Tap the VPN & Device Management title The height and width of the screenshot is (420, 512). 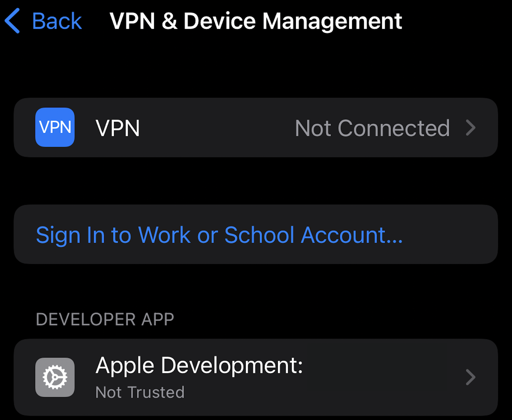(x=256, y=21)
